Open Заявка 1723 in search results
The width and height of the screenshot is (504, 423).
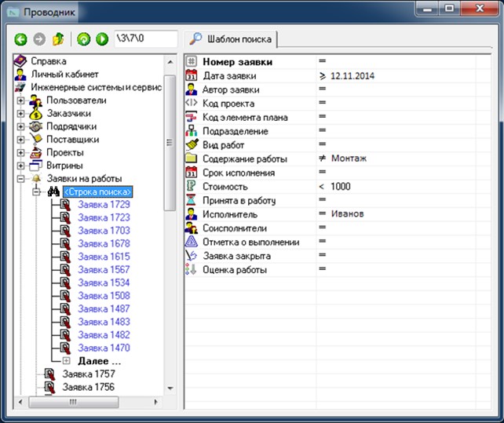click(104, 217)
